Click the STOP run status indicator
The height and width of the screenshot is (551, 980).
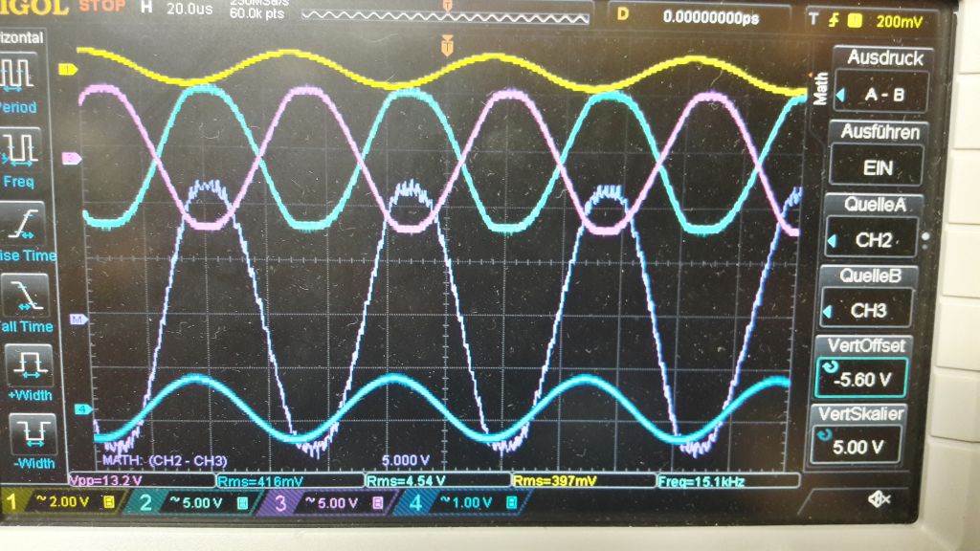101,7
